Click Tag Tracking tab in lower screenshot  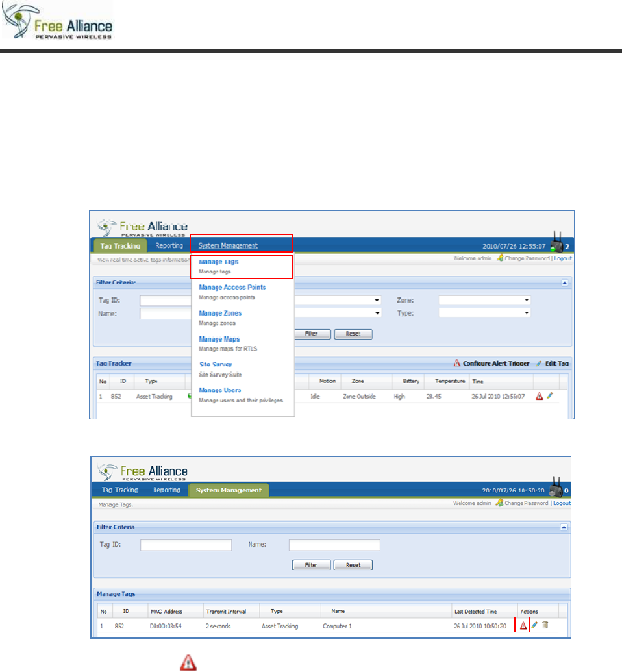tap(120, 490)
